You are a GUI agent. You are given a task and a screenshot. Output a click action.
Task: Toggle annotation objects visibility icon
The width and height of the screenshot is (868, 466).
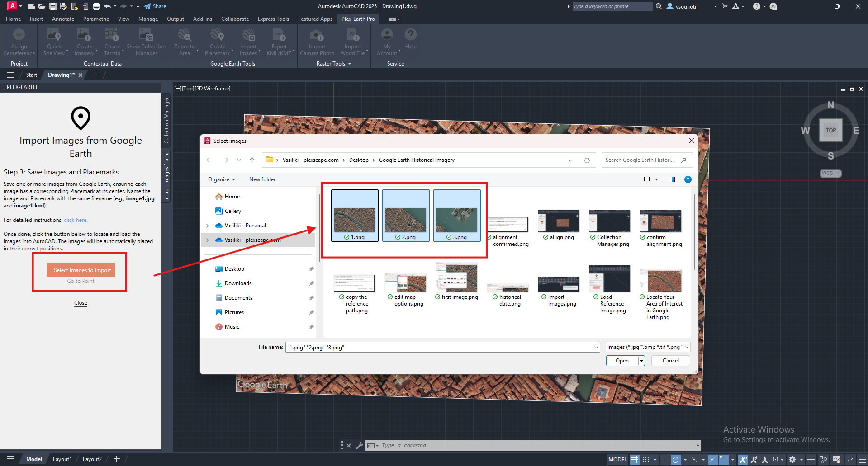pos(743,460)
